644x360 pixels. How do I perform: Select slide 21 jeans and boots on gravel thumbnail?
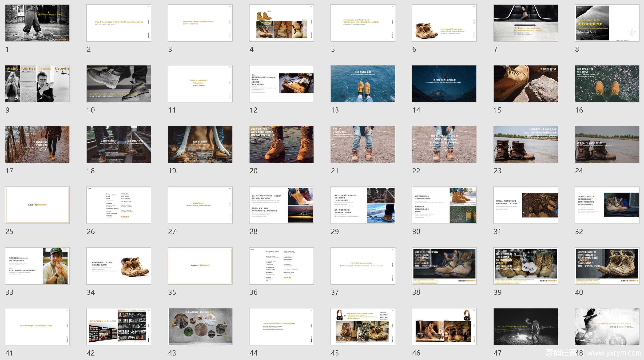[x=363, y=144]
